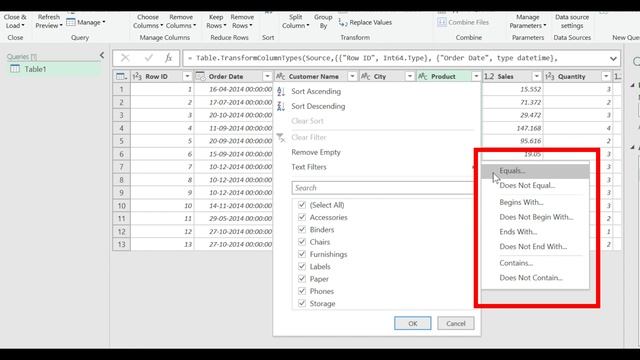This screenshot has width=640, height=360.
Task: Choose the Equals... text filter
Action: pos(535,171)
